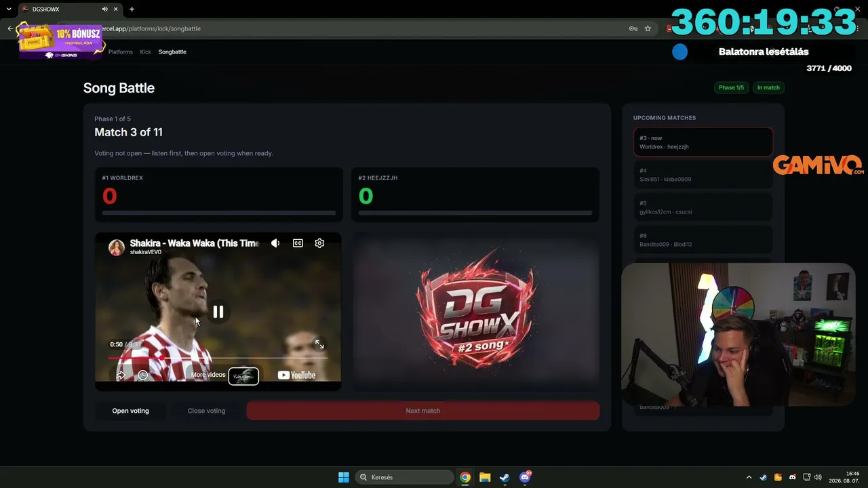Click the Next match button
This screenshot has width=868, height=488.
point(423,411)
